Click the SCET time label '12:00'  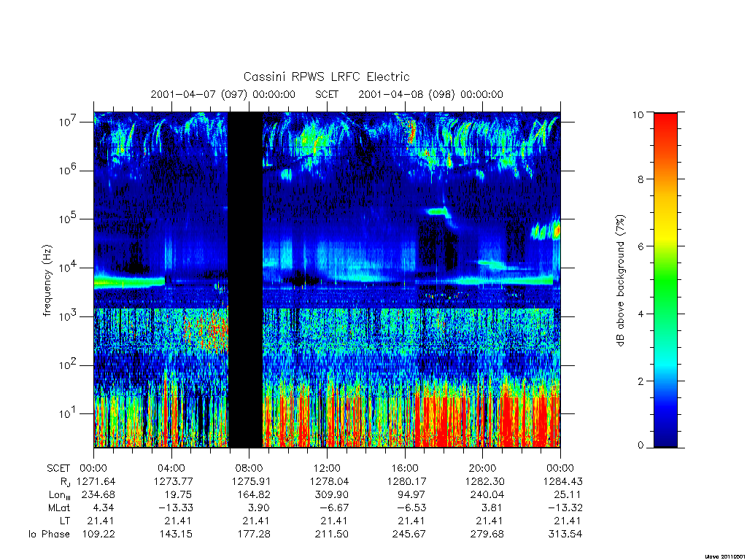coord(327,468)
